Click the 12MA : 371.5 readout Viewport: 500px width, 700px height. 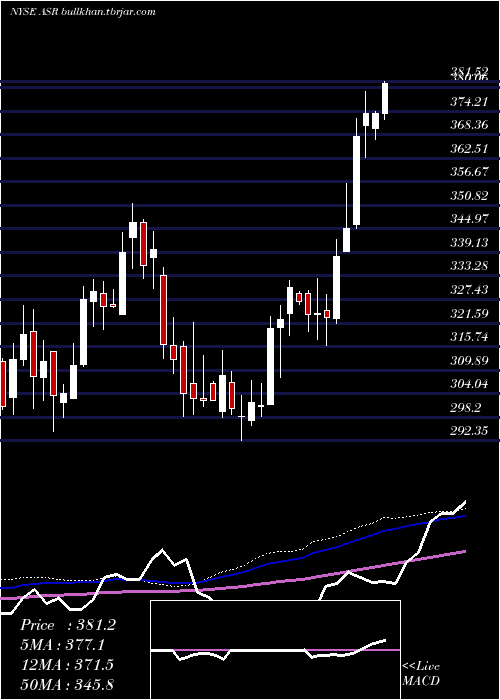[x=66, y=664]
